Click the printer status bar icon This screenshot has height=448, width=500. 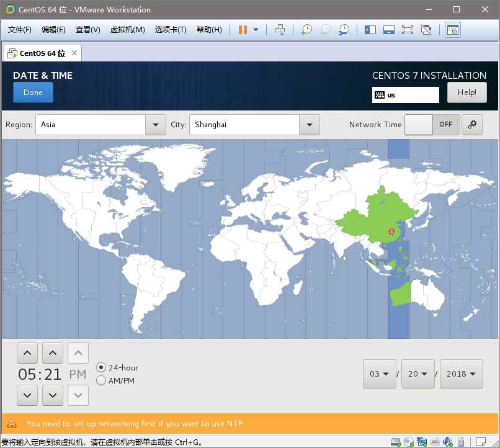pos(435,442)
